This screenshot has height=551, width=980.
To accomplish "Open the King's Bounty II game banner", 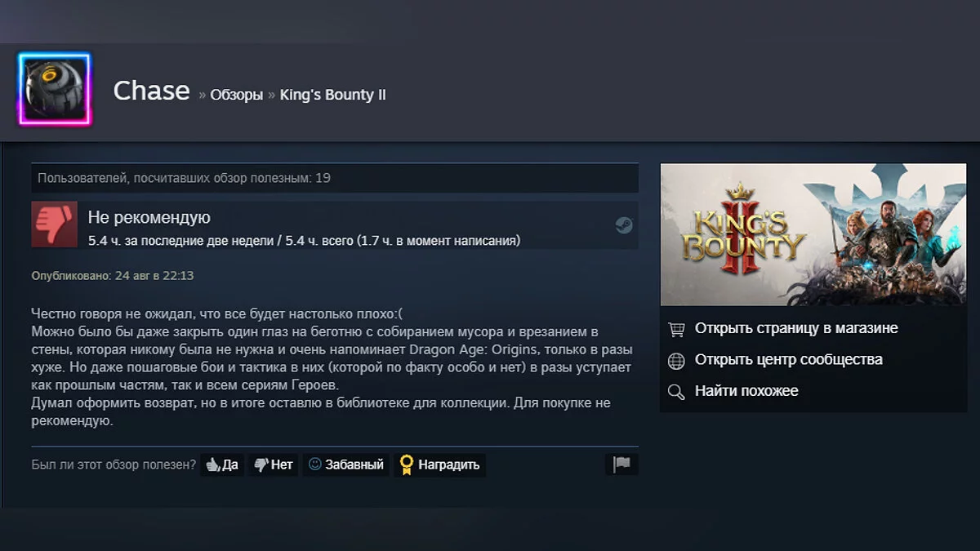I will pos(813,234).
